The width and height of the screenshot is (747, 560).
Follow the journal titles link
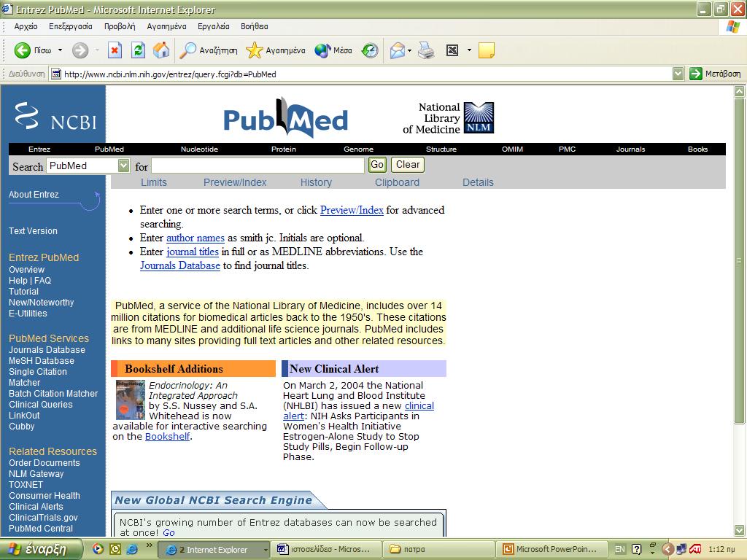193,252
